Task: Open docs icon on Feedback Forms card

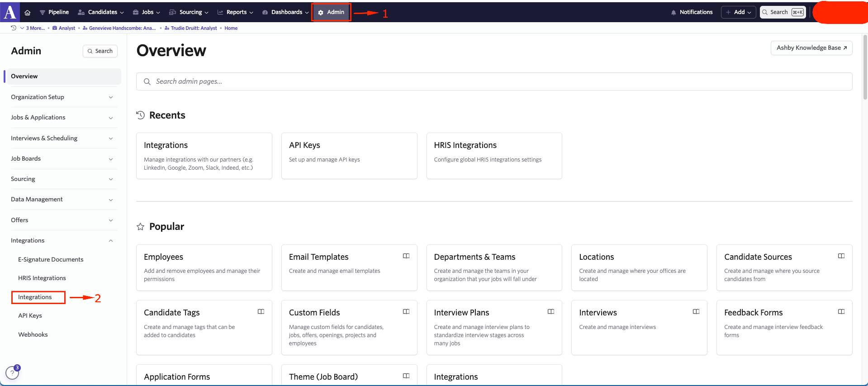Action: point(841,312)
